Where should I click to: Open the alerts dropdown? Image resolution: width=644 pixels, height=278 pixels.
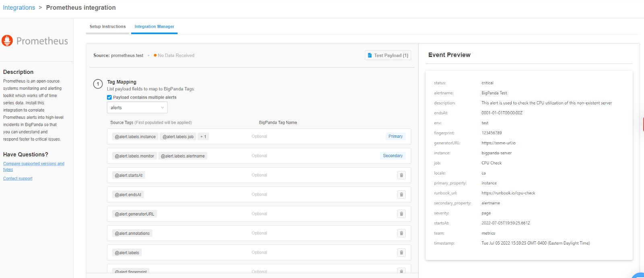click(x=137, y=108)
